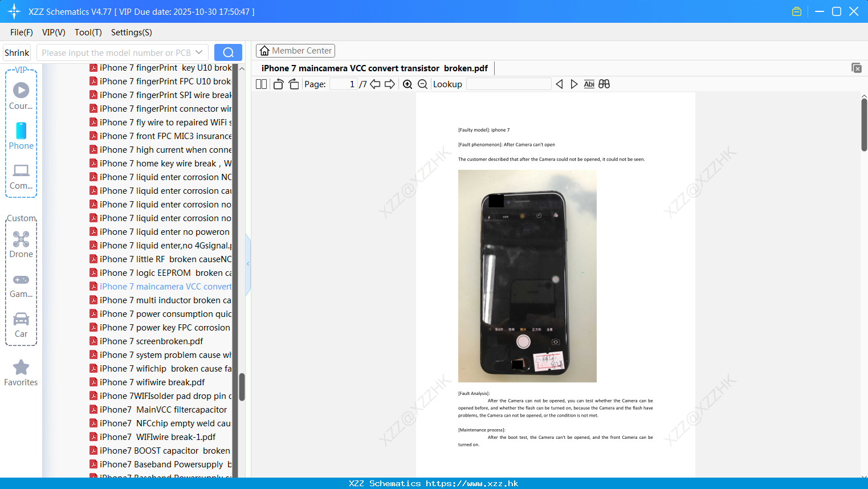Screen dimensions: 868x489
Task: Close the current PDF tab panel
Action: pos(857,68)
